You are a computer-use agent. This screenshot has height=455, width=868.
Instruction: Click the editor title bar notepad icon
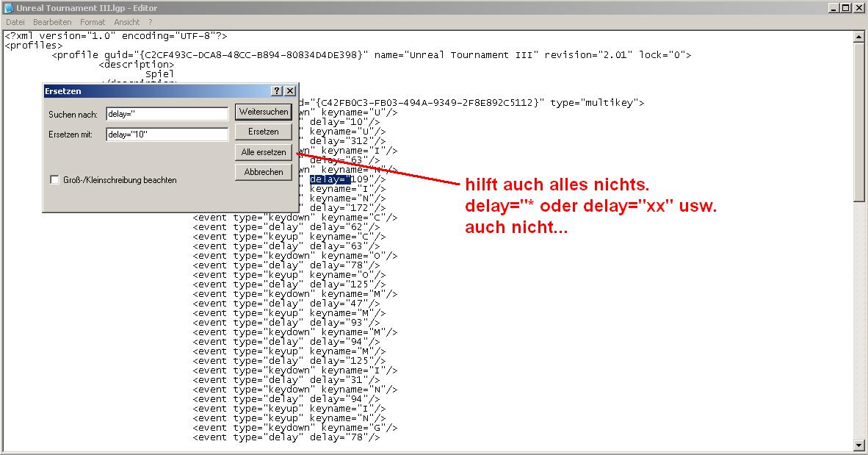pos(9,8)
